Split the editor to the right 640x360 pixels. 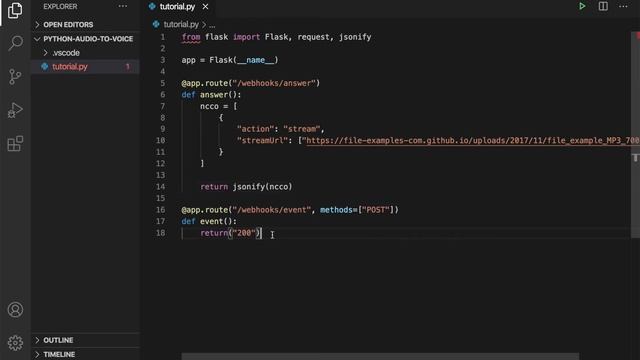(x=603, y=6)
